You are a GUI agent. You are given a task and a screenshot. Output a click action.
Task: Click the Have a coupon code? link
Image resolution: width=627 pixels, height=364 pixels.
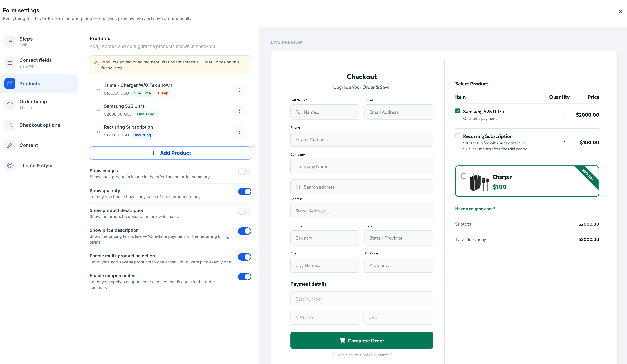point(475,209)
